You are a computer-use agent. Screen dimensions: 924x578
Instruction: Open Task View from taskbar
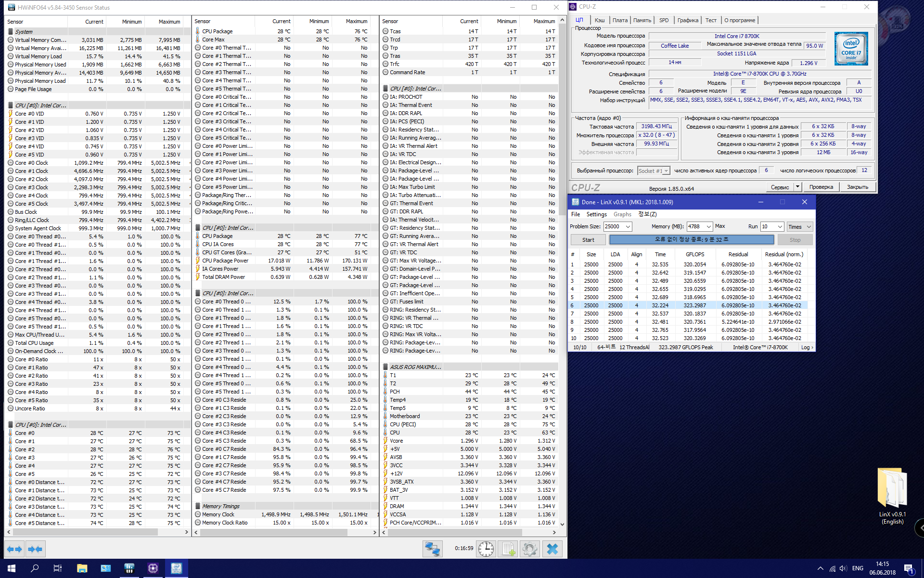pos(58,568)
